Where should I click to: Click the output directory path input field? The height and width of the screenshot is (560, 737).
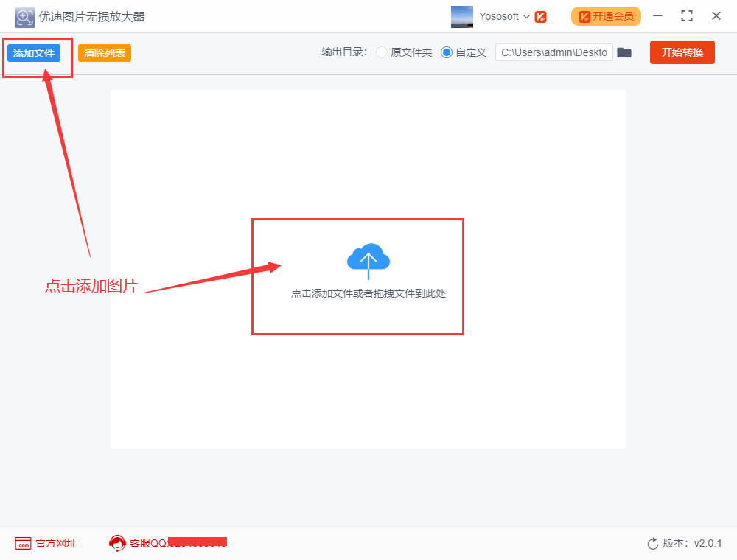[x=554, y=52]
